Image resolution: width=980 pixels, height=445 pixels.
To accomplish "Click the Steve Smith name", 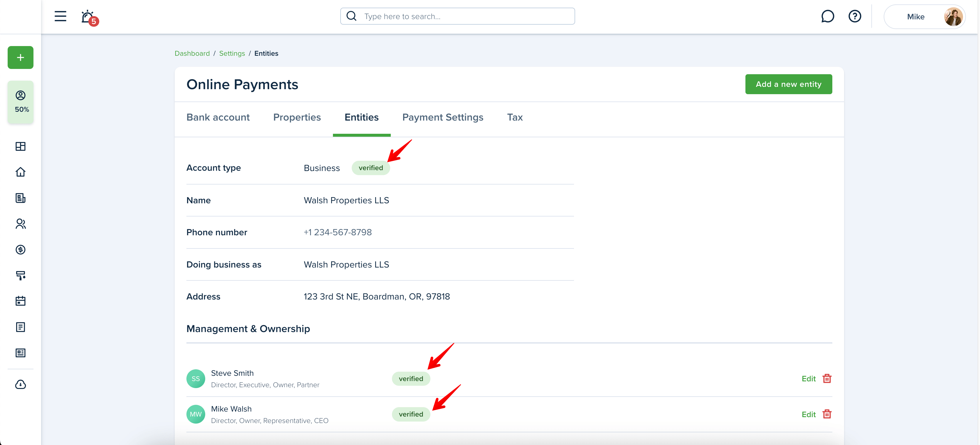I will (x=232, y=373).
